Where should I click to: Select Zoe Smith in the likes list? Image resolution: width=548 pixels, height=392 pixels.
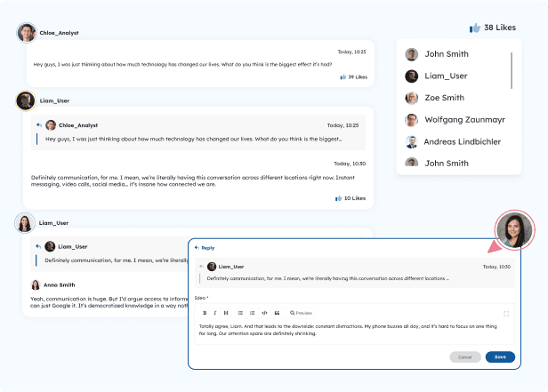click(x=444, y=98)
